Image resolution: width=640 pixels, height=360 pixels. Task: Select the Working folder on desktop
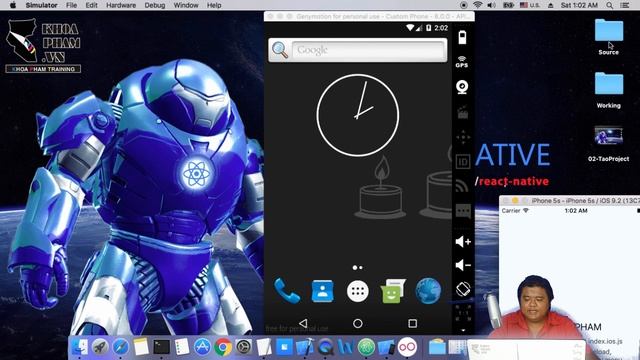click(609, 90)
